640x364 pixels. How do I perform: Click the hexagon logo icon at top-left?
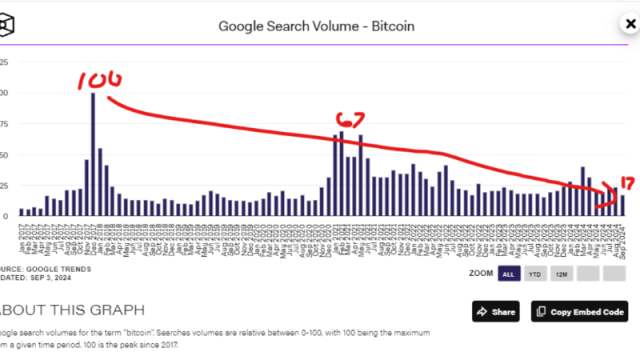7,25
